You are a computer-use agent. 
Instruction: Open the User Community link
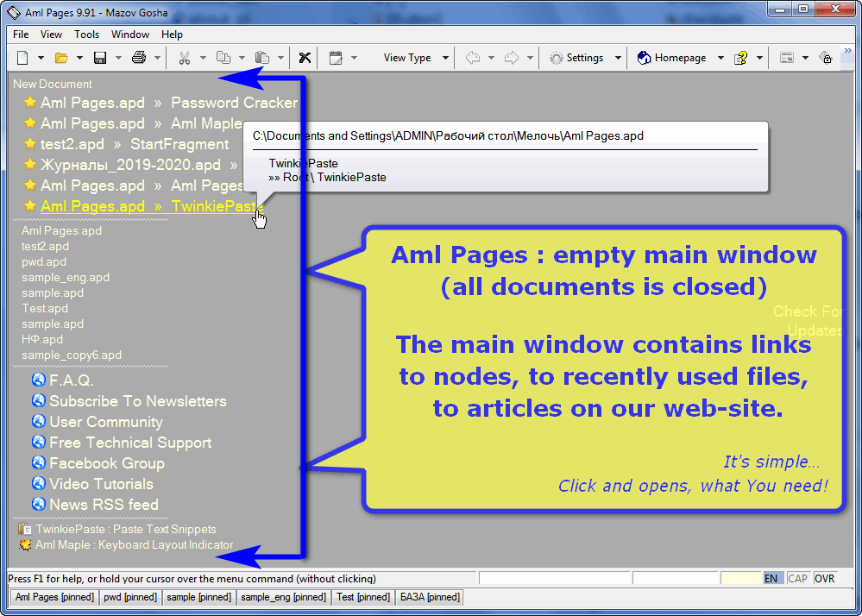(x=106, y=422)
